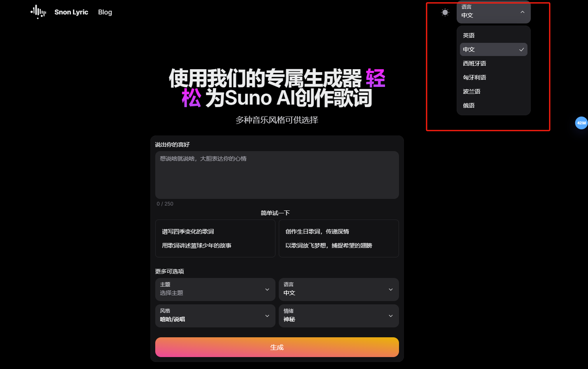Pick 匈牙利语 from the language menu
588x369 pixels.
(494, 77)
